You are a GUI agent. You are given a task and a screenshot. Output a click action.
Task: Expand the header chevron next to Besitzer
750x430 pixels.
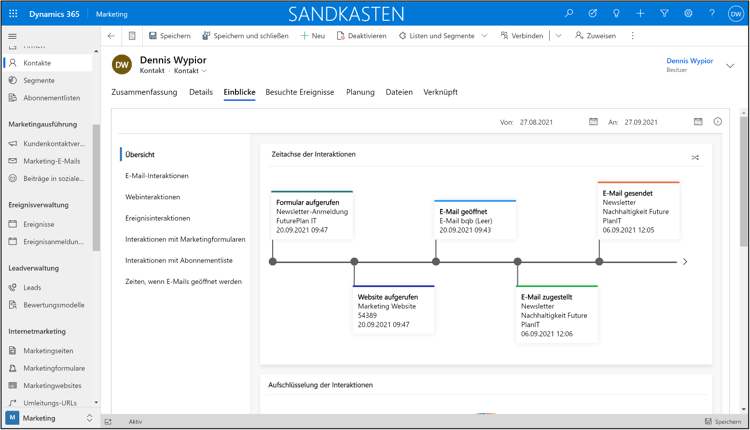[730, 66]
